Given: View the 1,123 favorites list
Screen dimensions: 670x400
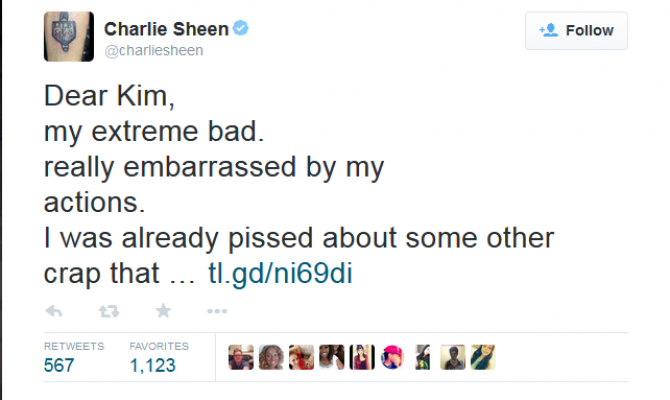Looking at the screenshot, I should pyautogui.click(x=153, y=365).
